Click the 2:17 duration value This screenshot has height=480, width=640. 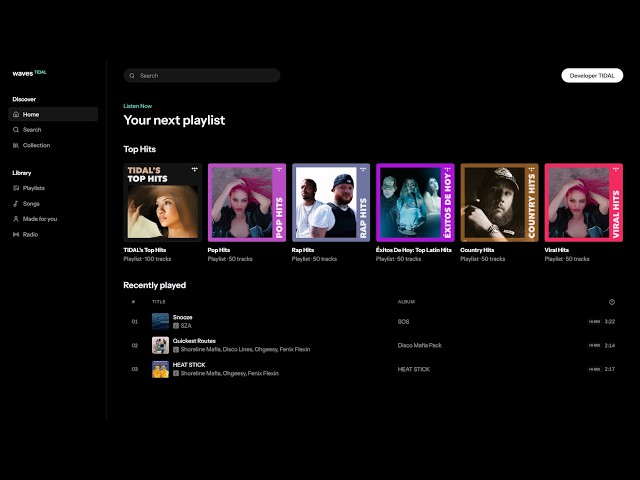[609, 369]
